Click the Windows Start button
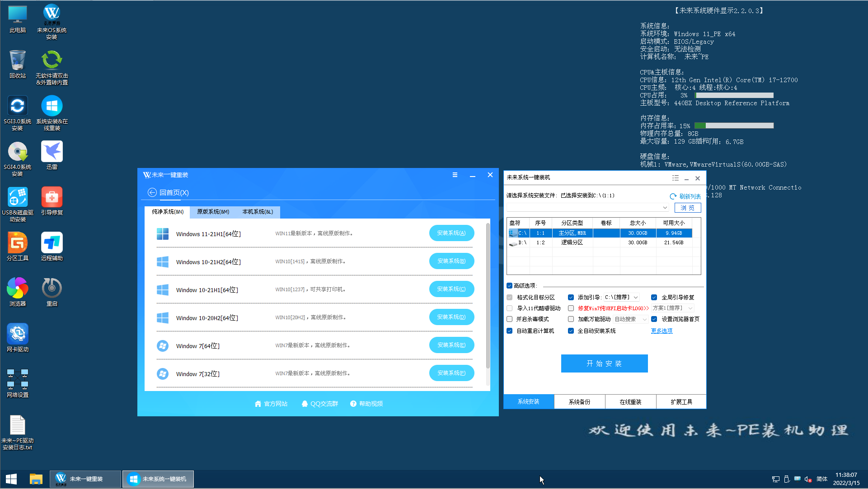Screen dimensions: 868x489 click(x=11, y=479)
